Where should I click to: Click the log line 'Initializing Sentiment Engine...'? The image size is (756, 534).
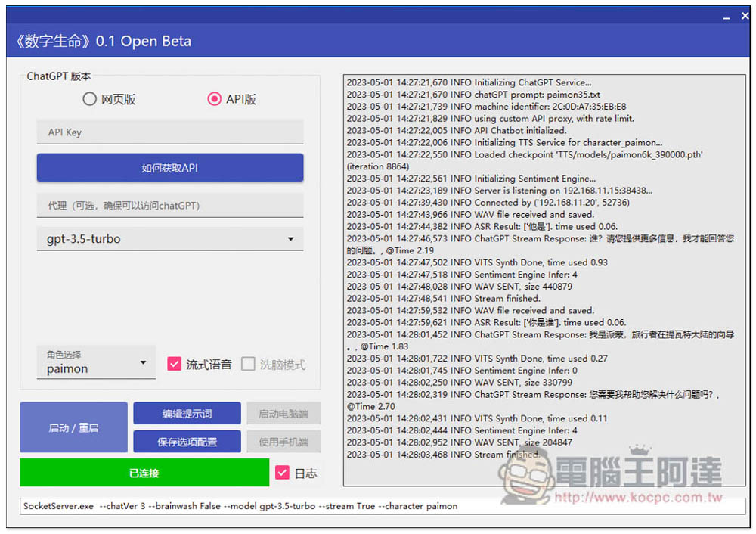(471, 179)
